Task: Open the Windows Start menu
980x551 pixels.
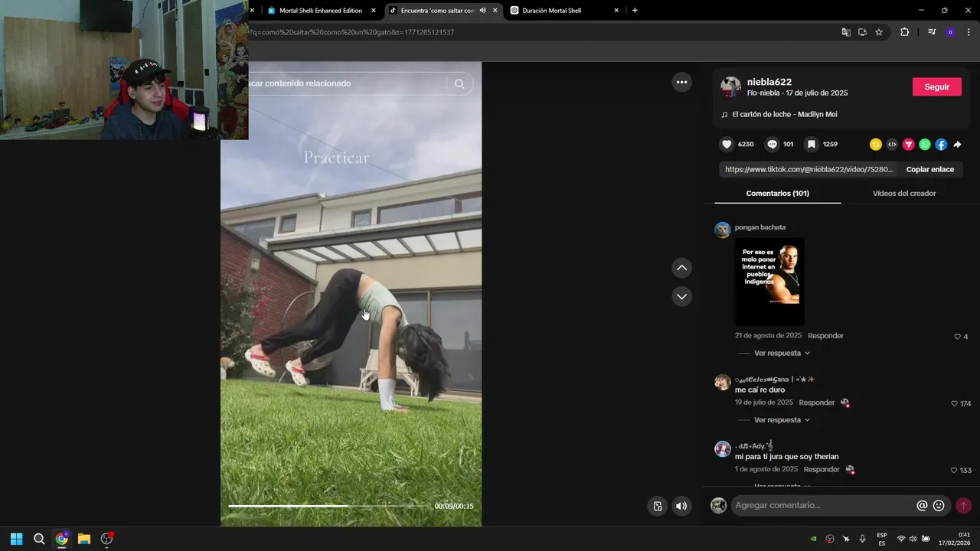Action: click(x=16, y=539)
